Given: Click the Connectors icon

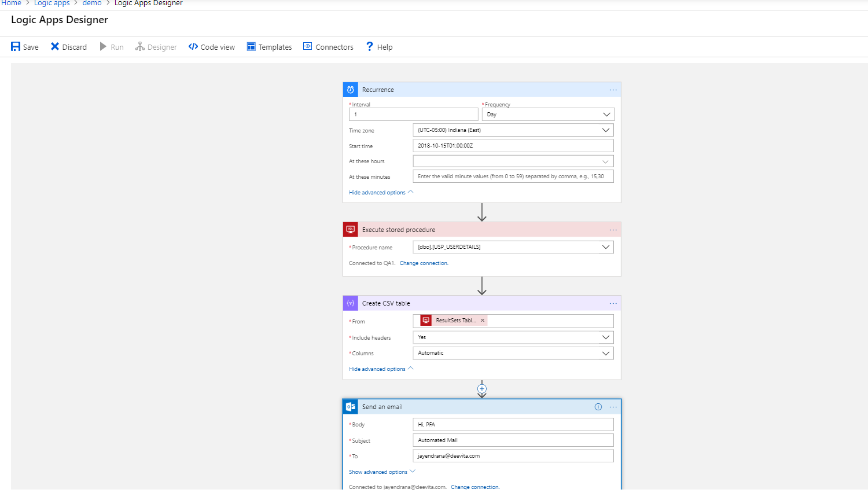Looking at the screenshot, I should (x=308, y=46).
